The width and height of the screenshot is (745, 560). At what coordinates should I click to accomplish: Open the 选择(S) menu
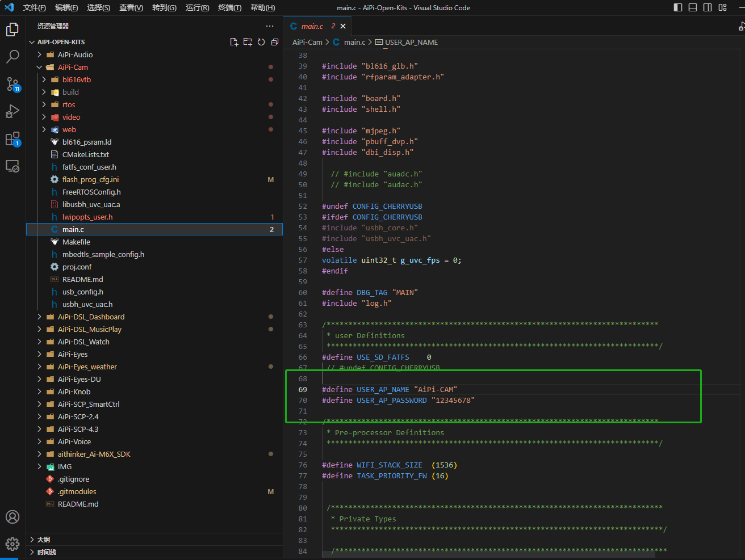click(x=99, y=7)
